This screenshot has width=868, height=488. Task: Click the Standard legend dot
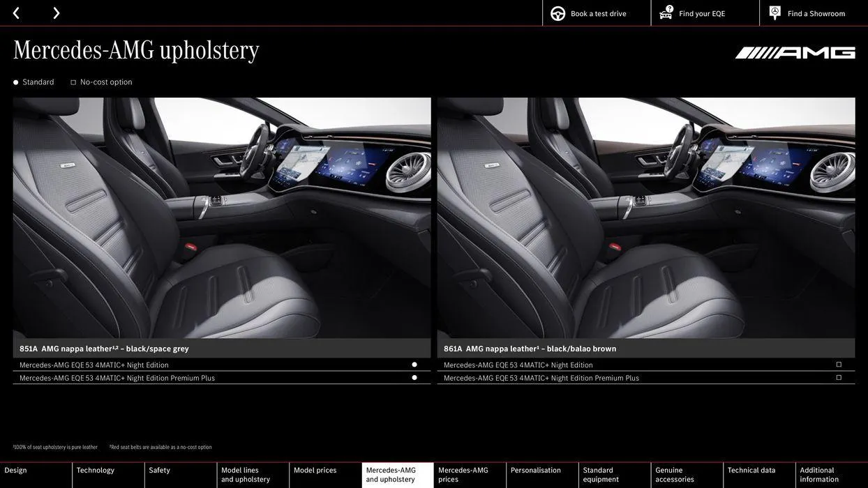[x=16, y=82]
